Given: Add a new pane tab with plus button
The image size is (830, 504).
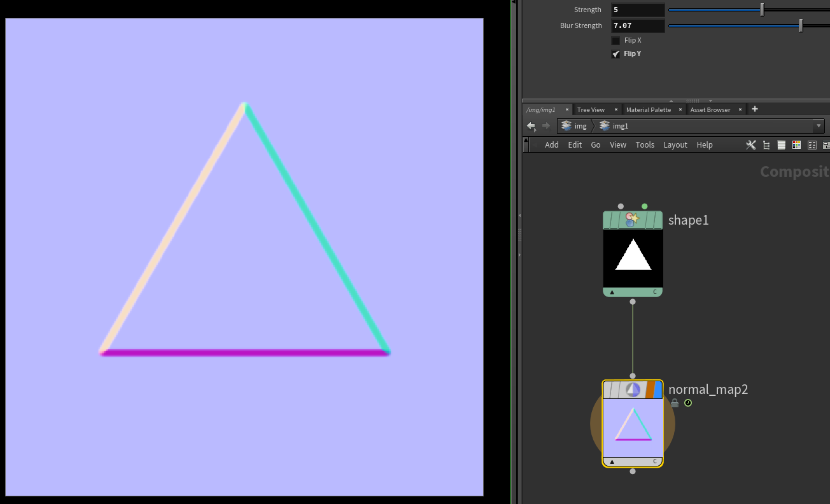Looking at the screenshot, I should 755,109.
